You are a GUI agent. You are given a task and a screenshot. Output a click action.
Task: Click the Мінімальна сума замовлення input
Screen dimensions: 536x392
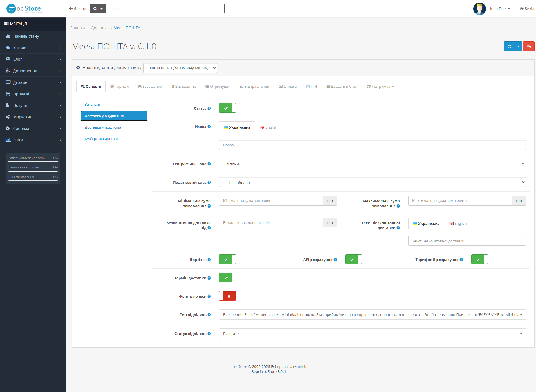271,200
